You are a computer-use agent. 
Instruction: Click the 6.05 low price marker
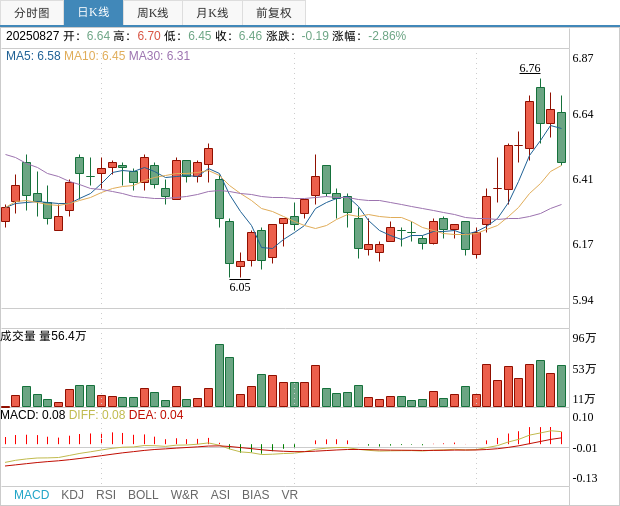pos(240,286)
